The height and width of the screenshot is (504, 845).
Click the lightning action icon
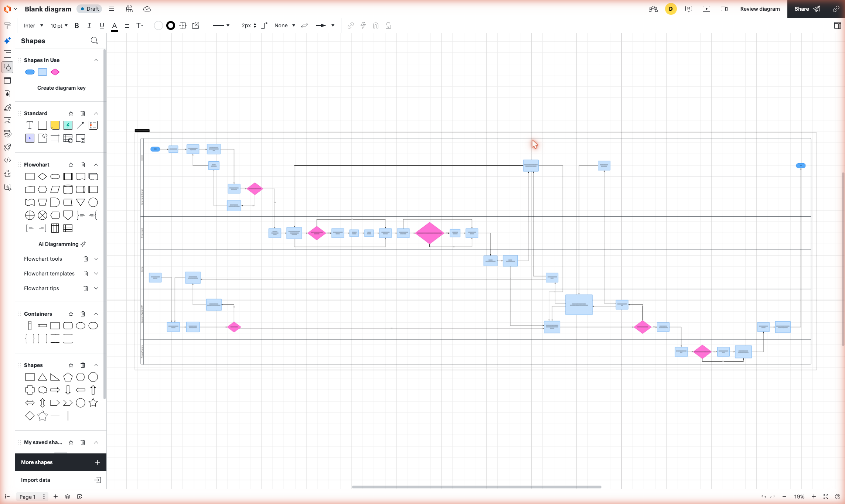click(x=363, y=25)
